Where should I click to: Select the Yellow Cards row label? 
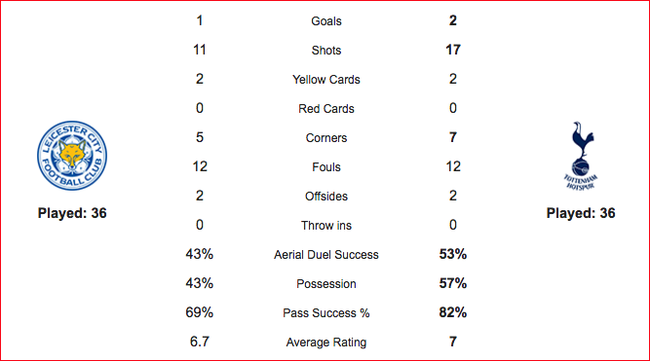point(326,80)
